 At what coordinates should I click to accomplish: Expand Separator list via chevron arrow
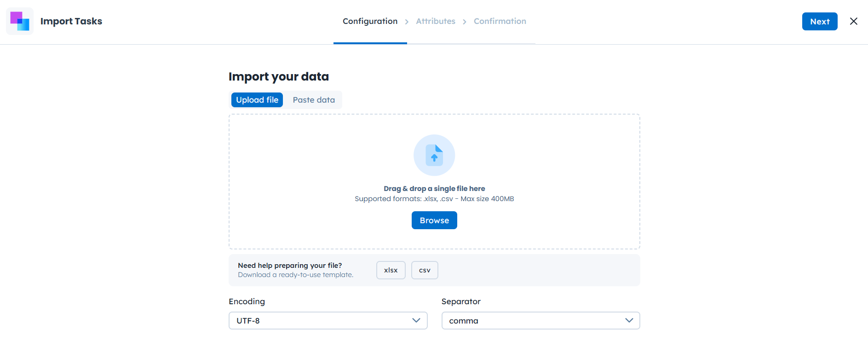(629, 320)
